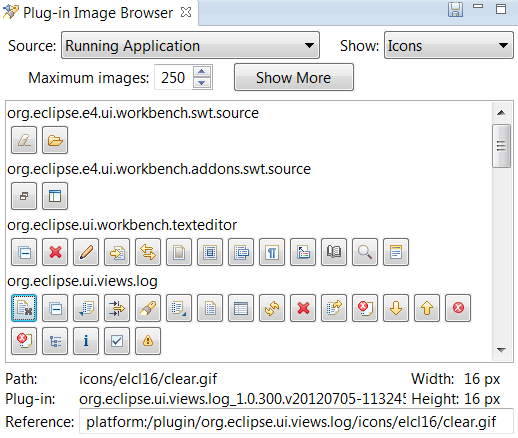Image resolution: width=518 pixels, height=438 pixels.
Task: Select the open folder icon thumbnail
Action: (x=55, y=140)
